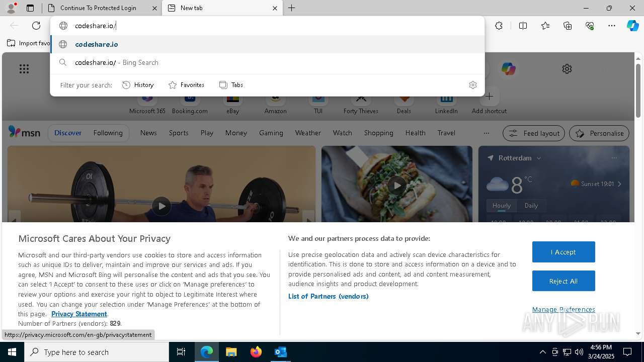Open the Shopping category
Screen dimensions: 644x362
click(x=378, y=133)
